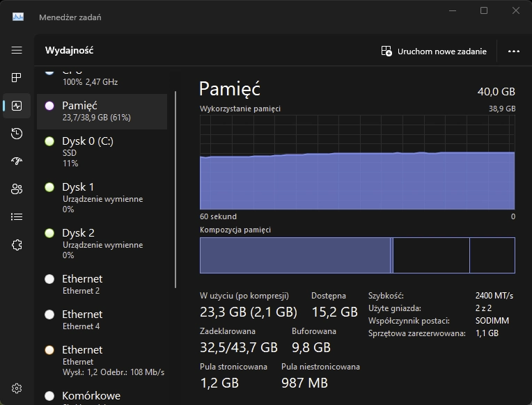Show Dysk 1 removable device performance
Screen dimensions: 532x405
(x=102, y=197)
